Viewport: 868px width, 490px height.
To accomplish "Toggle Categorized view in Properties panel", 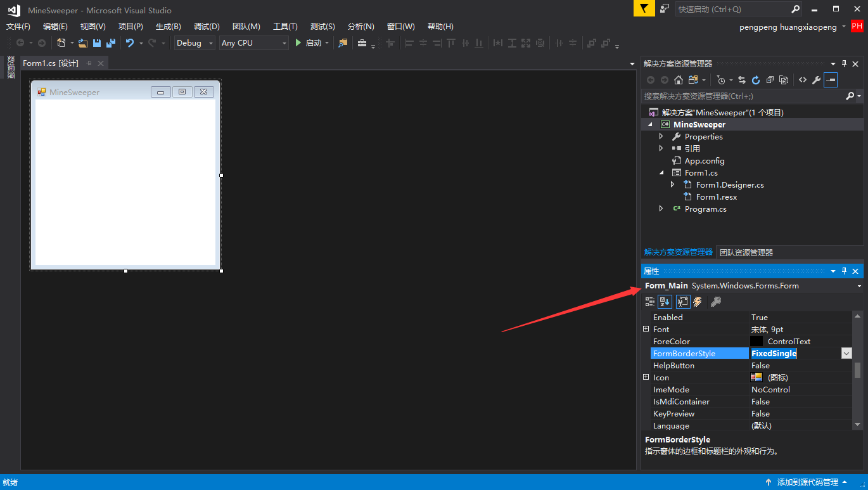I will click(650, 302).
